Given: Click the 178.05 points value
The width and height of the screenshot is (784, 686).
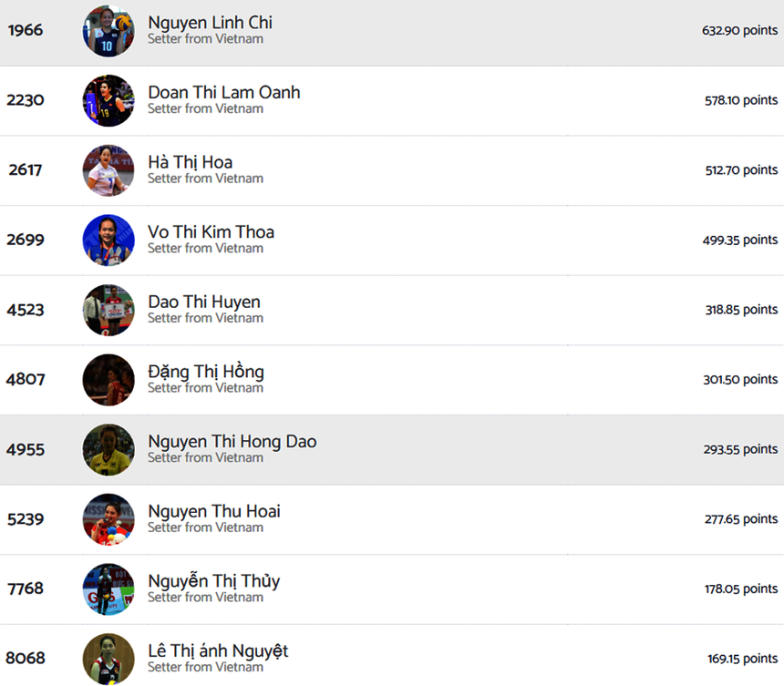Looking at the screenshot, I should (x=740, y=589).
